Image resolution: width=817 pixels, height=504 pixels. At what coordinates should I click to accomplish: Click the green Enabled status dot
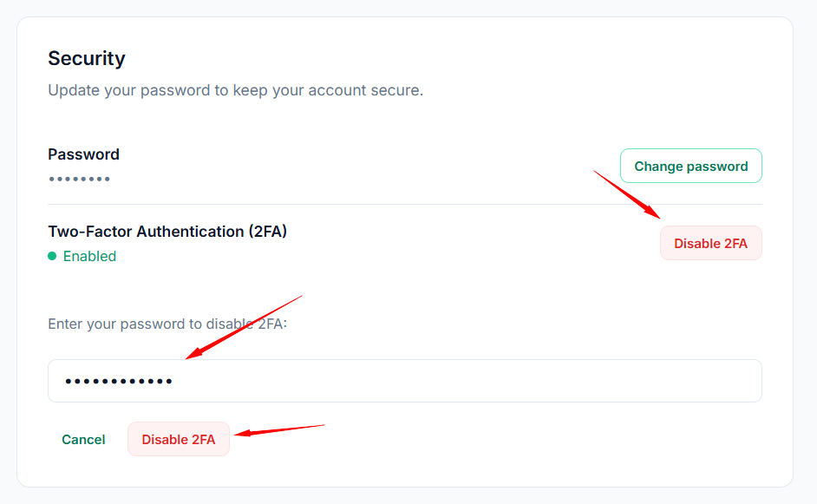pos(52,256)
